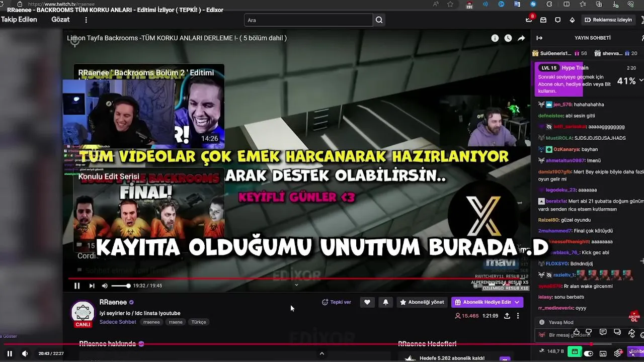This screenshot has width=644, height=362.
Task: Open outer player settings gear
Action: click(x=617, y=353)
